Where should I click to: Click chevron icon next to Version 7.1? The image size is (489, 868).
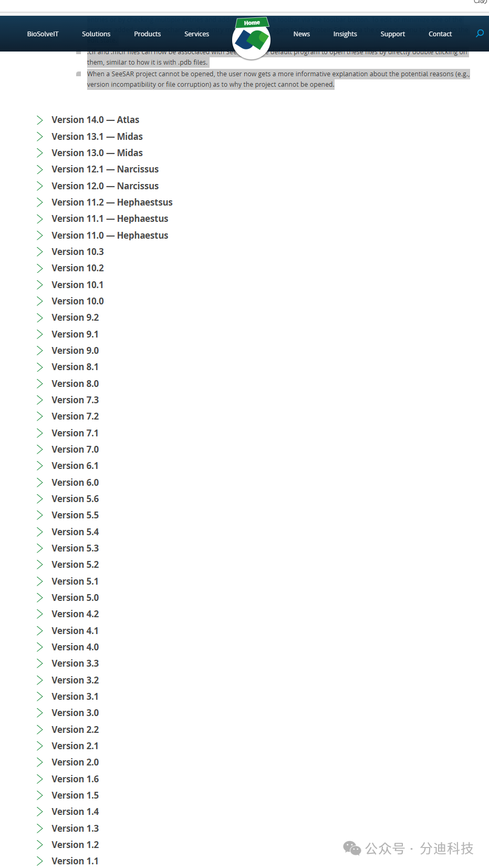(40, 433)
